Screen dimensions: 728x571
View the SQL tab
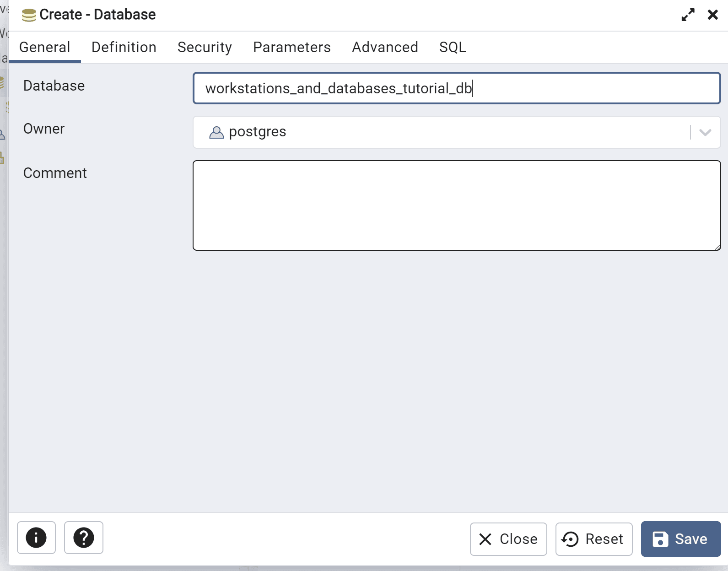[453, 47]
